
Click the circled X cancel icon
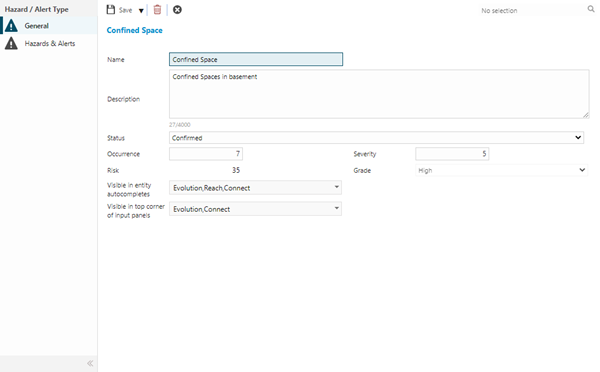tap(177, 10)
